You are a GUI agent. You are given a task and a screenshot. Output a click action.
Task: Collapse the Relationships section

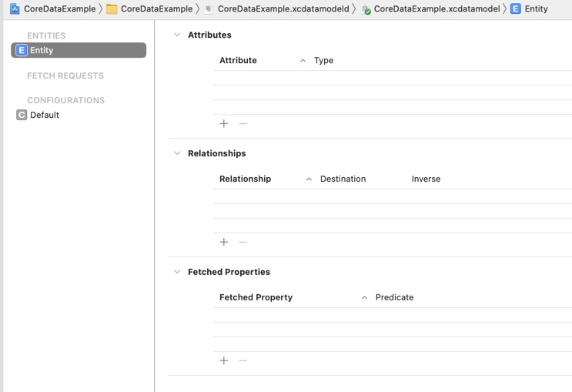click(177, 153)
